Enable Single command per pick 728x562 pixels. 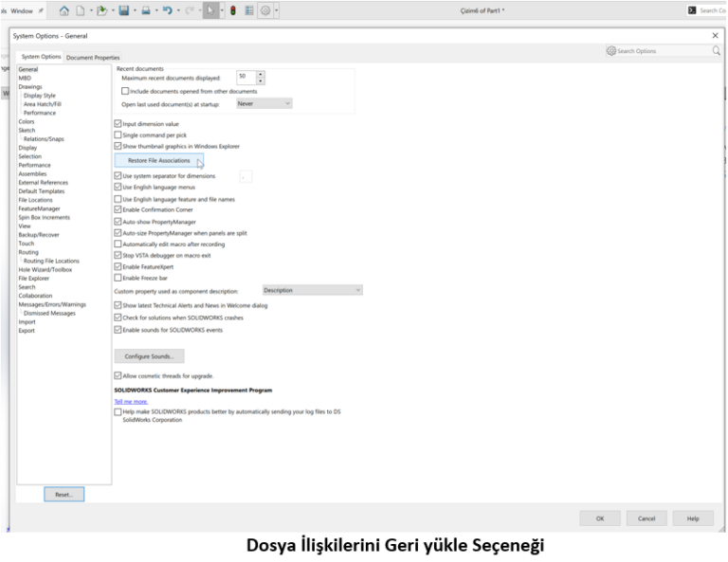coord(118,135)
